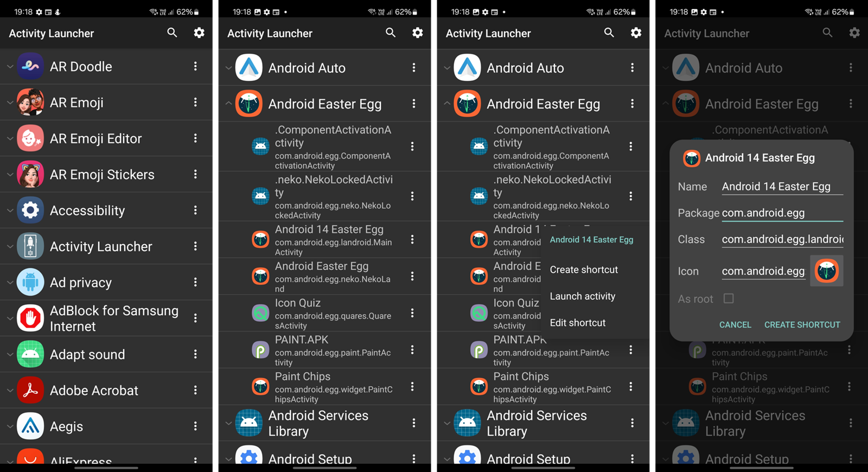Select the Adapt sound app icon
Screen dimensions: 868x472
(30, 354)
